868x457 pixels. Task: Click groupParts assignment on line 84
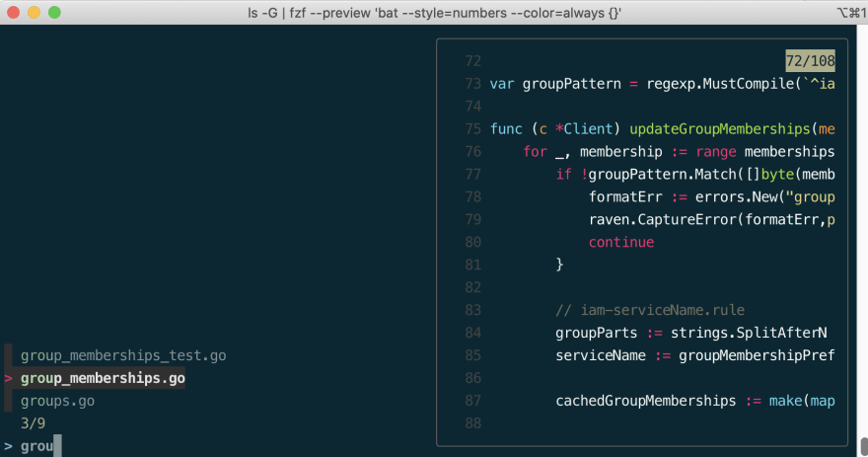pos(691,333)
